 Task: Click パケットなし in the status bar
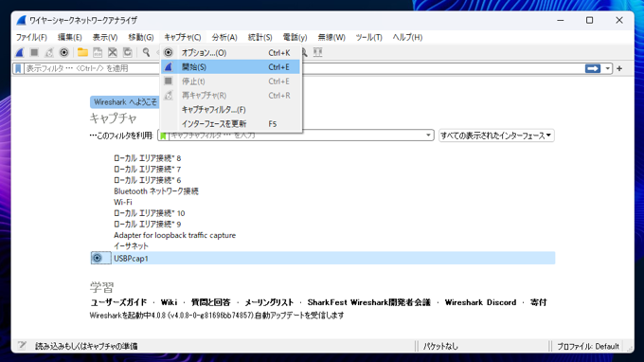point(440,347)
